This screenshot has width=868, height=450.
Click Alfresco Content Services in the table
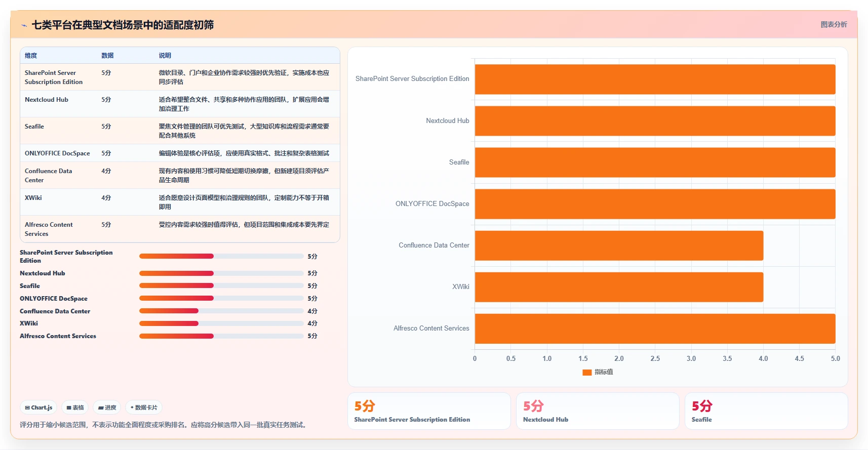tap(49, 229)
